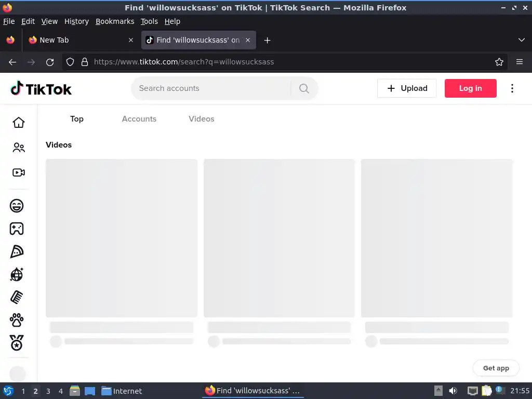Viewport: 532px width, 399px height.
Task: Click the clipboard tray icon
Action: pyautogui.click(x=486, y=391)
